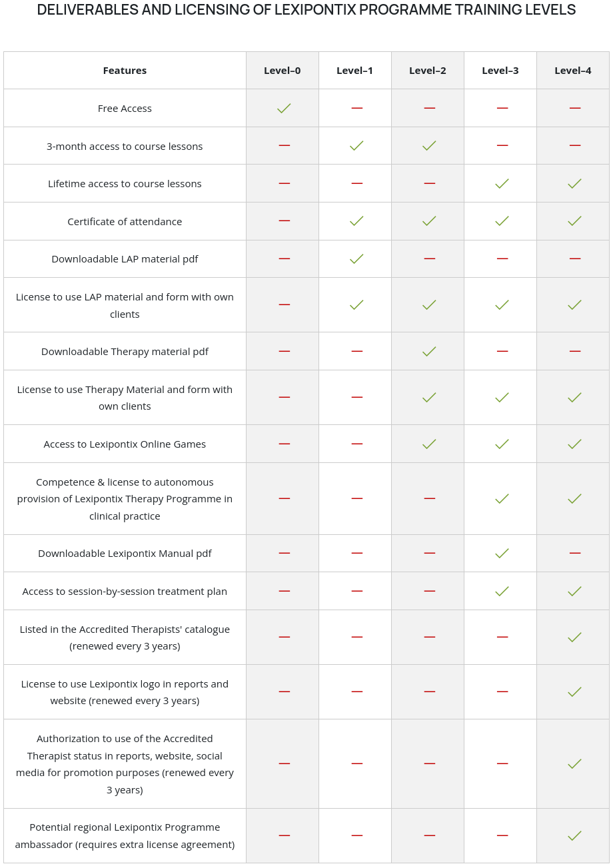
Task: Click Level-0 red dash for Certificate of attendance
Action: [x=284, y=220]
